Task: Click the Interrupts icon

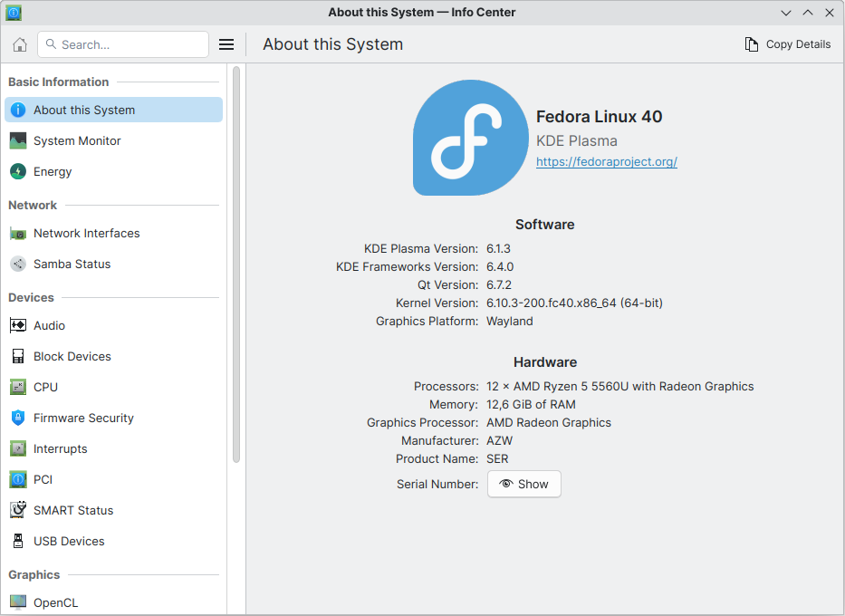Action: tap(18, 448)
